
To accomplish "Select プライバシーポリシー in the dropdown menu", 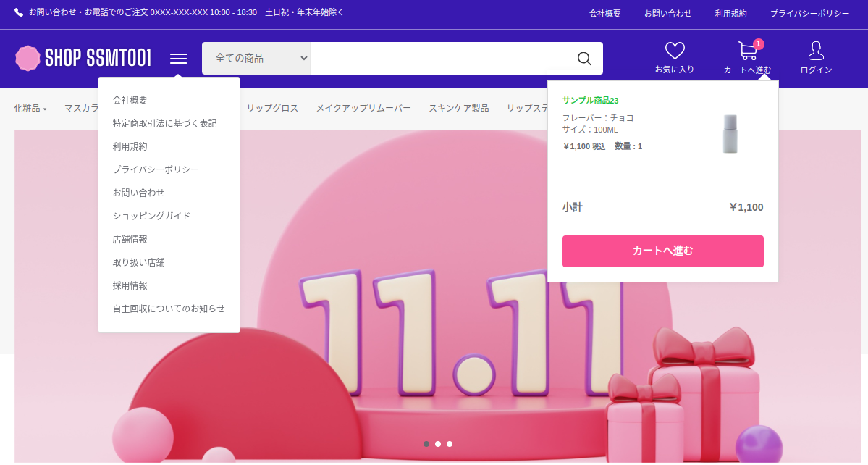I will [156, 169].
